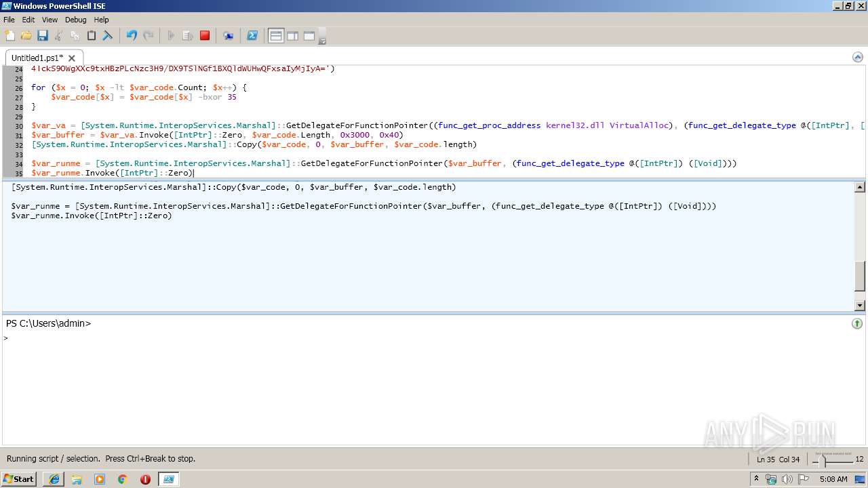868x488 pixels.
Task: Click the network tray icon
Action: [772, 479]
